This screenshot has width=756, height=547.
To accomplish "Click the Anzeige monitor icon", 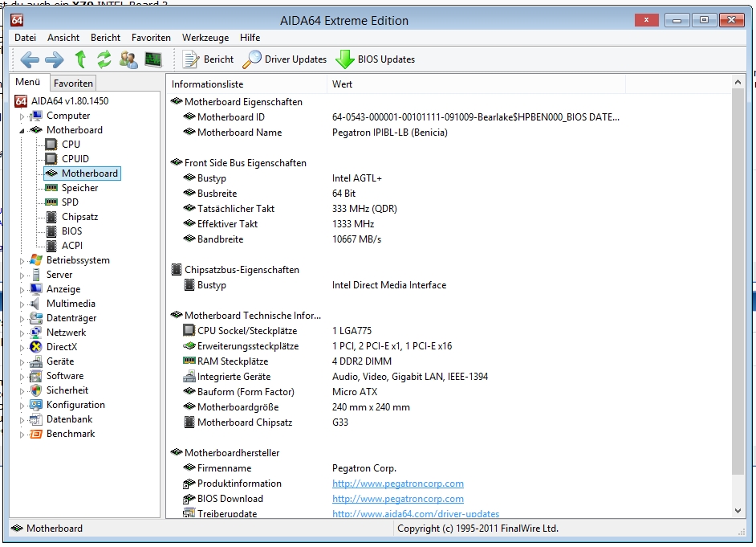I will (x=36, y=289).
